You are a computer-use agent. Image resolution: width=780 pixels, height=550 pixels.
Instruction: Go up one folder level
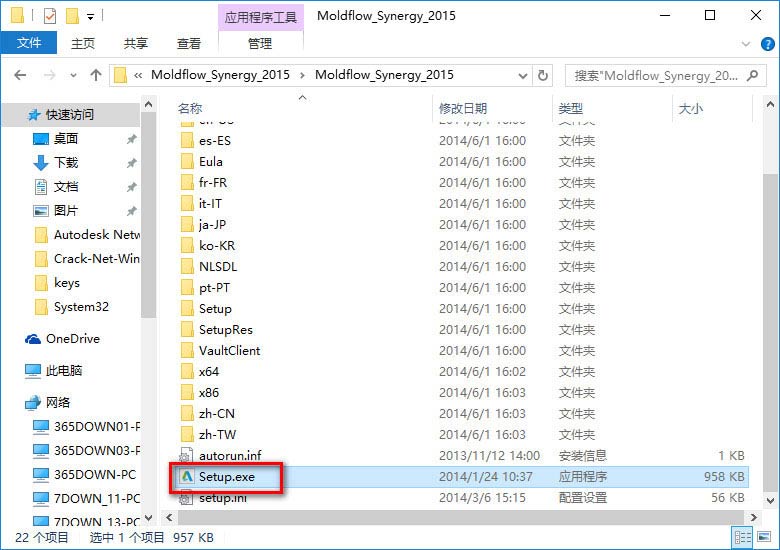click(96, 75)
